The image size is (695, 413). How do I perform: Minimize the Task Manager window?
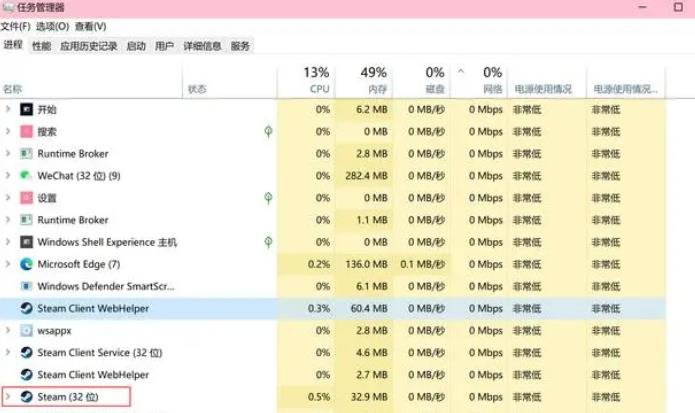pos(642,7)
